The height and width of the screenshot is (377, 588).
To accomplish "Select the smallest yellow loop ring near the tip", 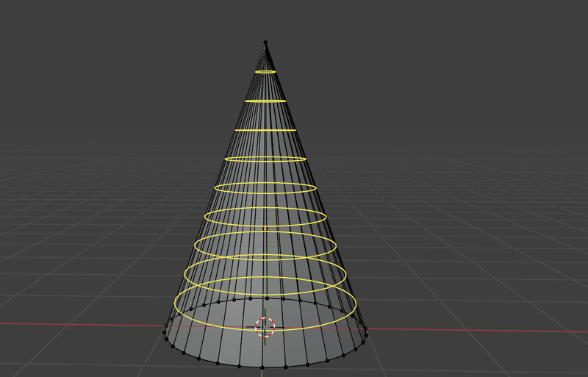I will coord(265,71).
